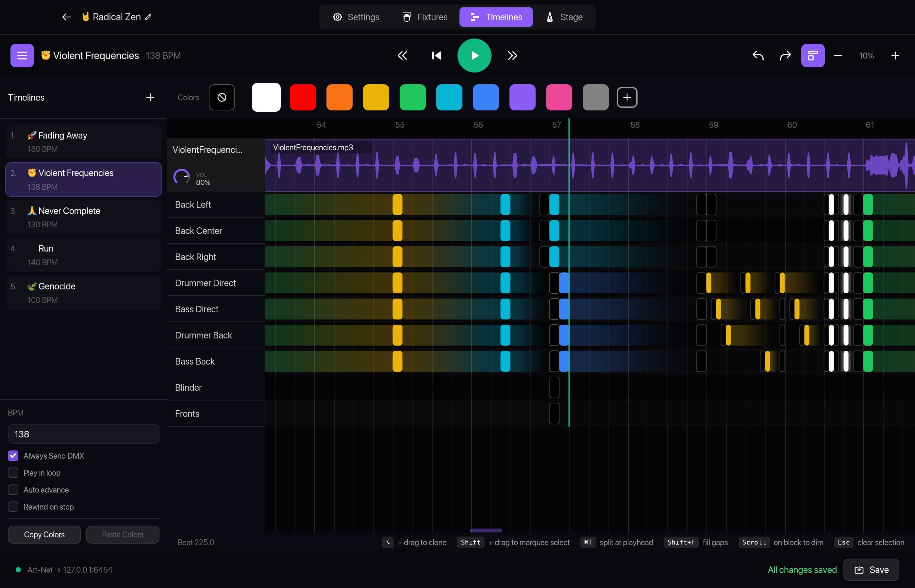Screen dimensions: 915x588
Task: Fast forward with the double right chevron
Action: tap(512, 56)
